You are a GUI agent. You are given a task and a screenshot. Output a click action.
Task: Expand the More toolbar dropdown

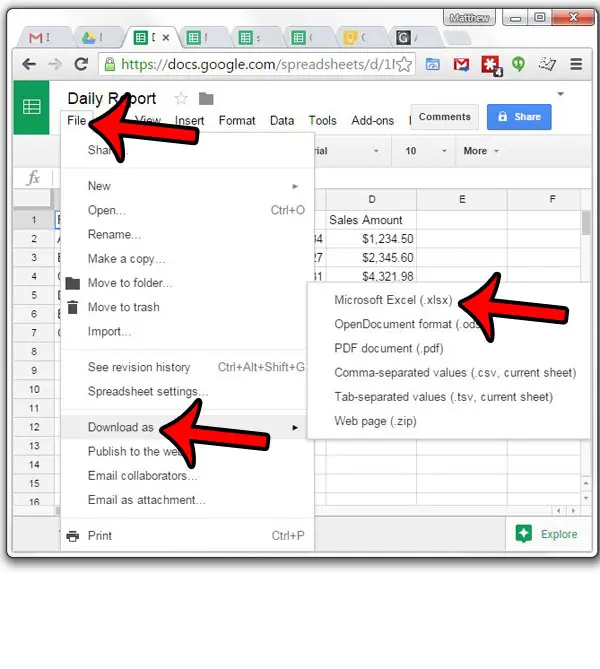coord(481,151)
